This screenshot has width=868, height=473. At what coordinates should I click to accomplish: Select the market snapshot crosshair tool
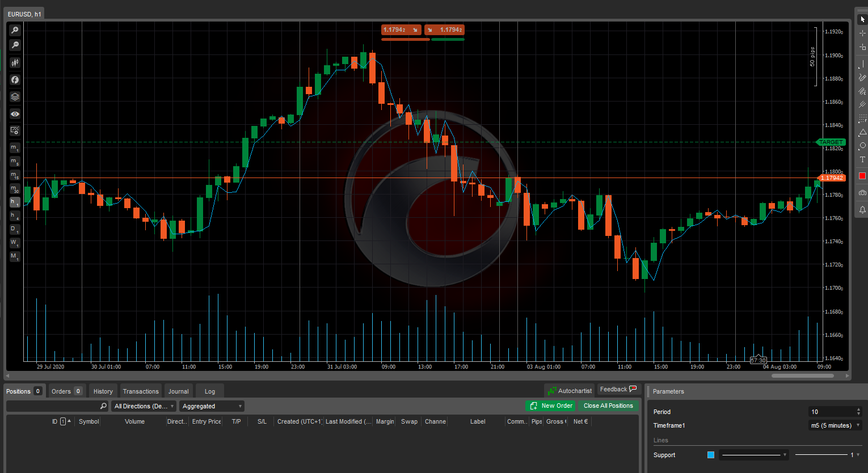click(x=862, y=47)
